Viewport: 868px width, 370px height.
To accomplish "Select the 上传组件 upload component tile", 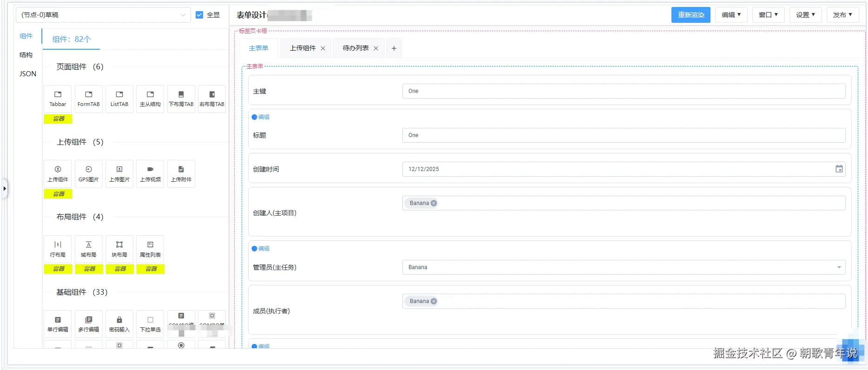I will coord(58,174).
